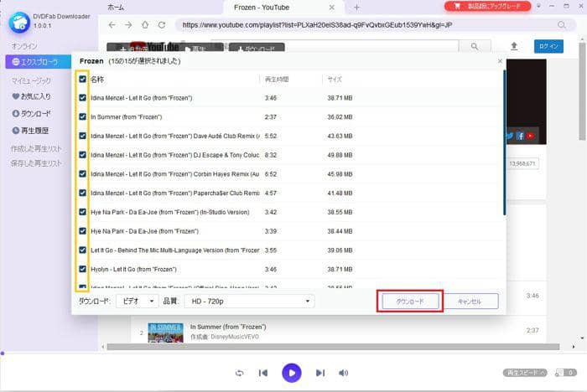This screenshot has width=587, height=392.
Task: Open the ビデオ download type dropdown
Action: click(137, 301)
